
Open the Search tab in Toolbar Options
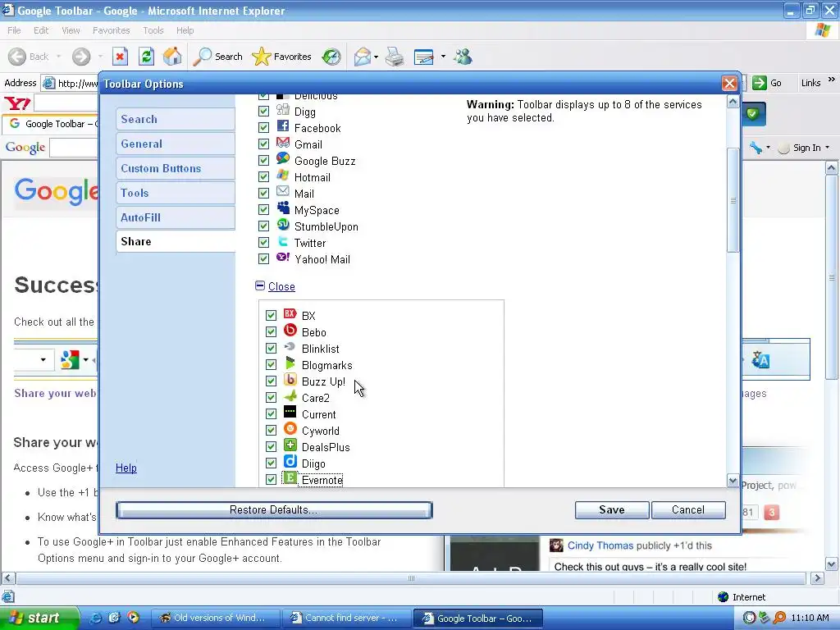(x=176, y=119)
